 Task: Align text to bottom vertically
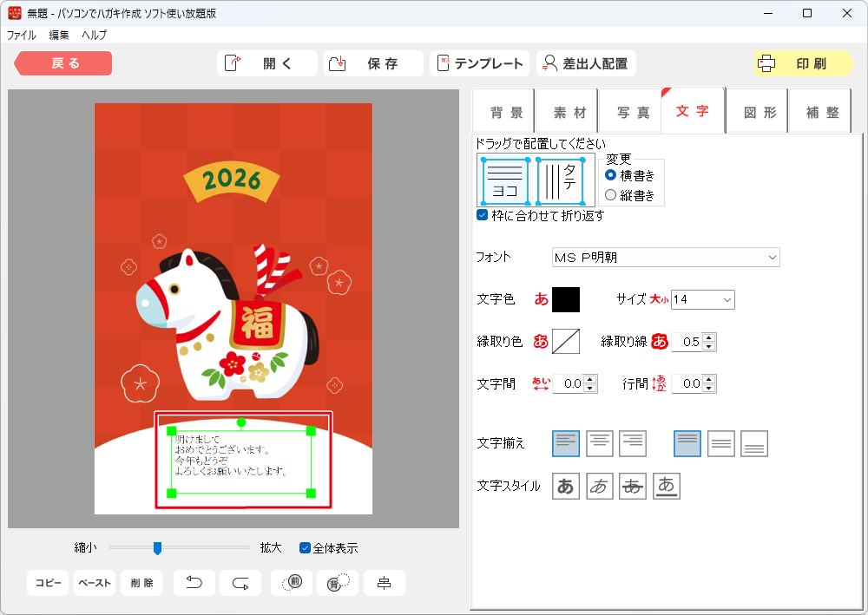tap(754, 443)
